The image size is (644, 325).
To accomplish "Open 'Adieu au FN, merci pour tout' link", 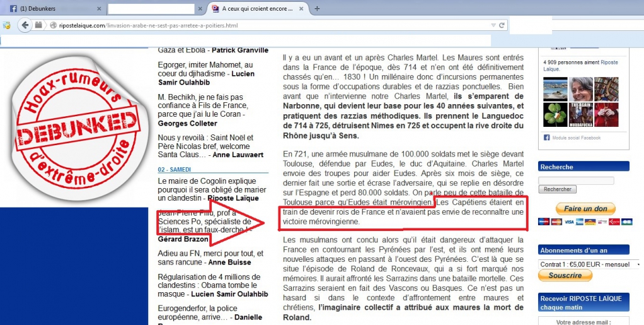I will [210, 257].
